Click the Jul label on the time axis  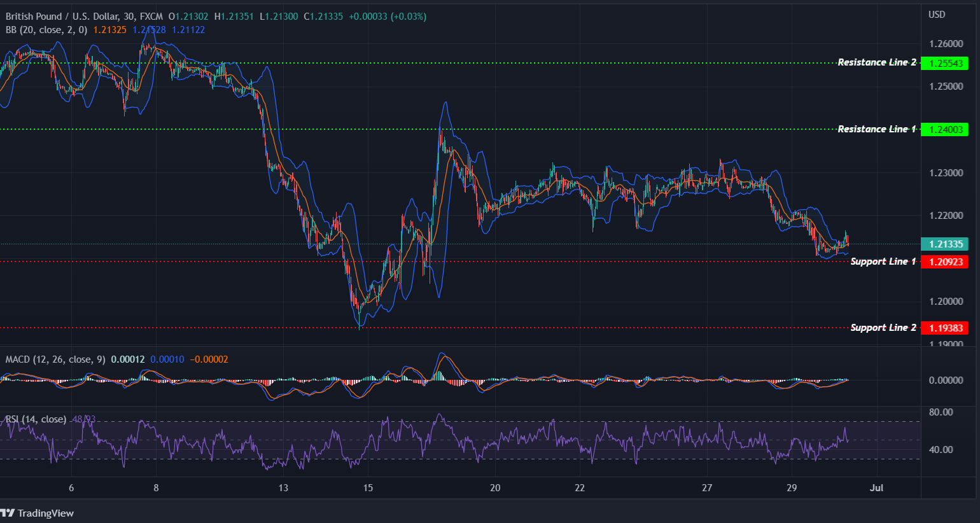[877, 488]
